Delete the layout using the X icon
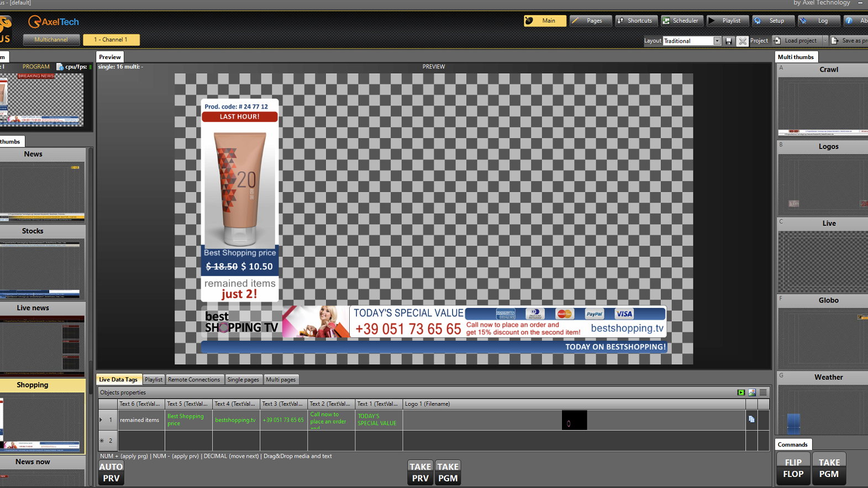Viewport: 868px width, 488px height. point(742,41)
